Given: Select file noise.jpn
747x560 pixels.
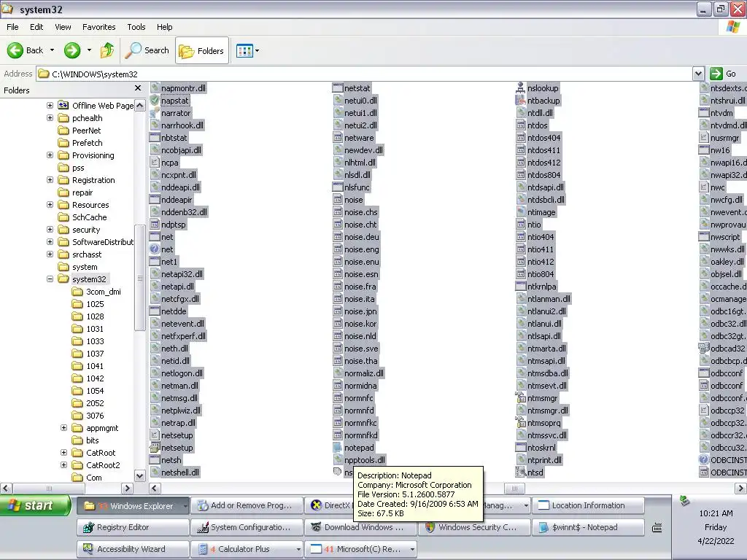Looking at the screenshot, I should (x=360, y=311).
